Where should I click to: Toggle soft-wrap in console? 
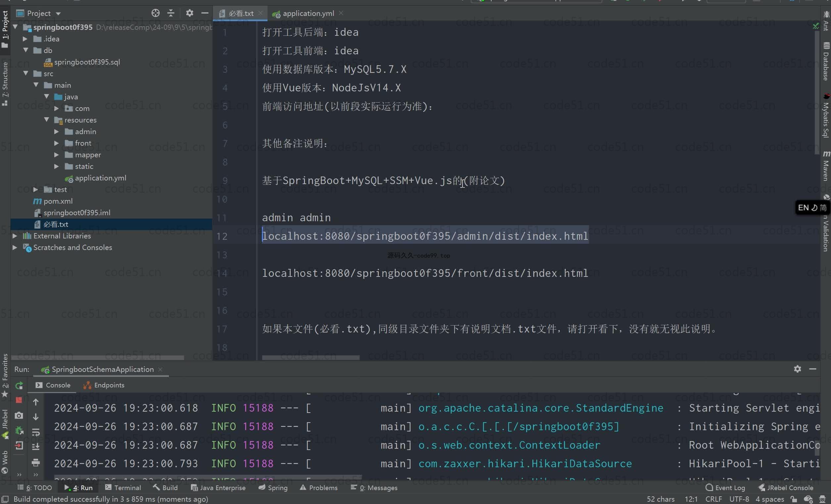click(x=36, y=432)
